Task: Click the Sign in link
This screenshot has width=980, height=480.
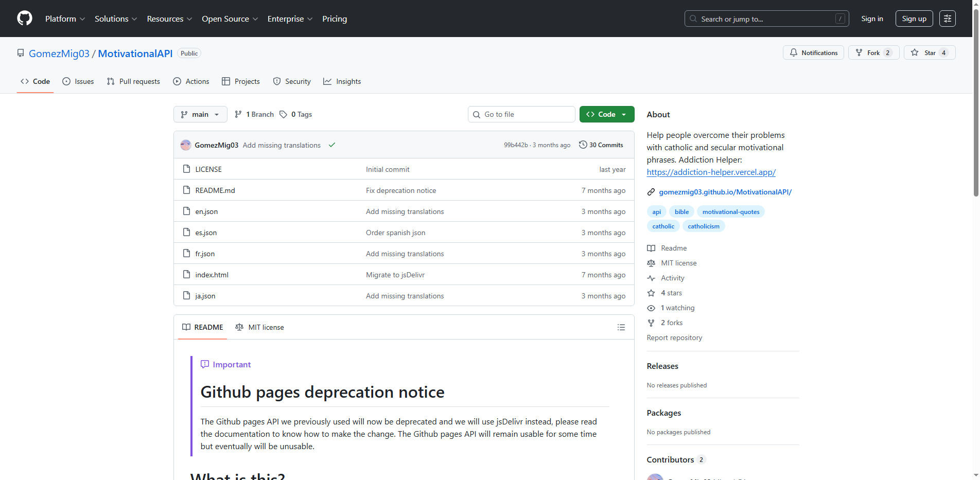Action: (x=872, y=19)
